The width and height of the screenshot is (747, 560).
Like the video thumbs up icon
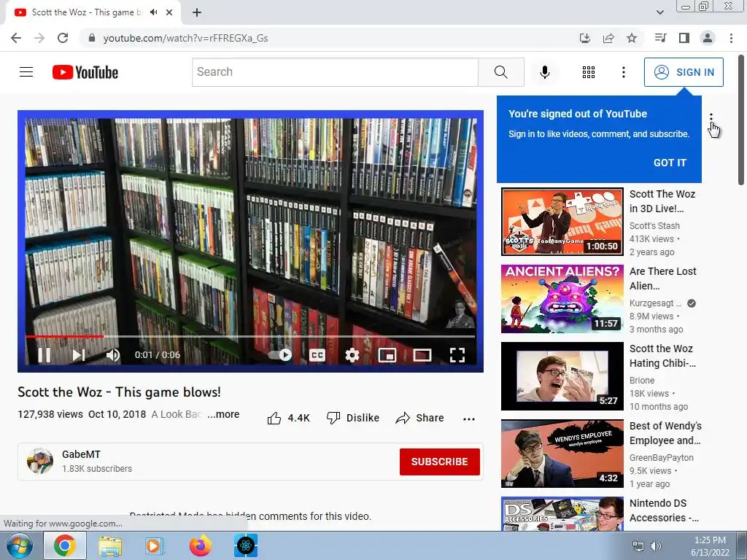click(x=274, y=418)
